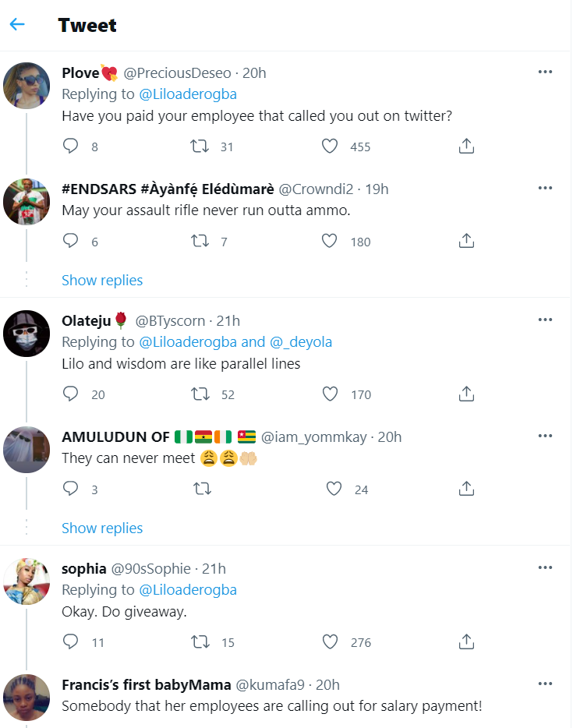Show replies under iam_yommkay's tweet

coord(102,528)
